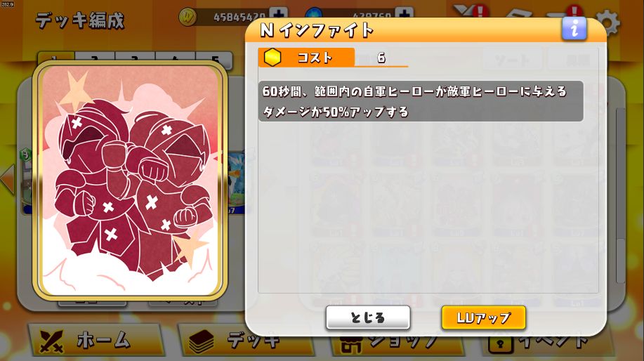644x361 pixels.
Task: Add blue gems with the plus button
Action: coord(404,13)
